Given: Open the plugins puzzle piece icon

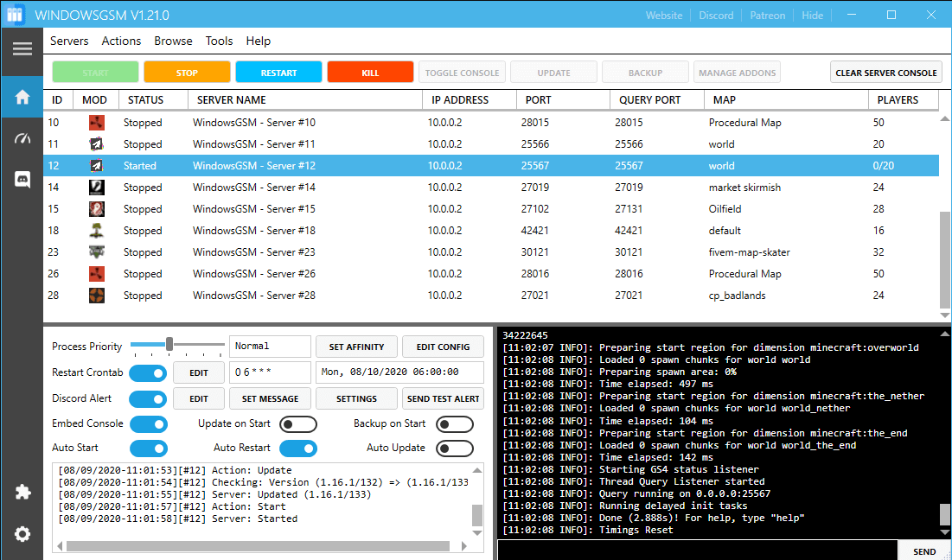Looking at the screenshot, I should click(22, 492).
